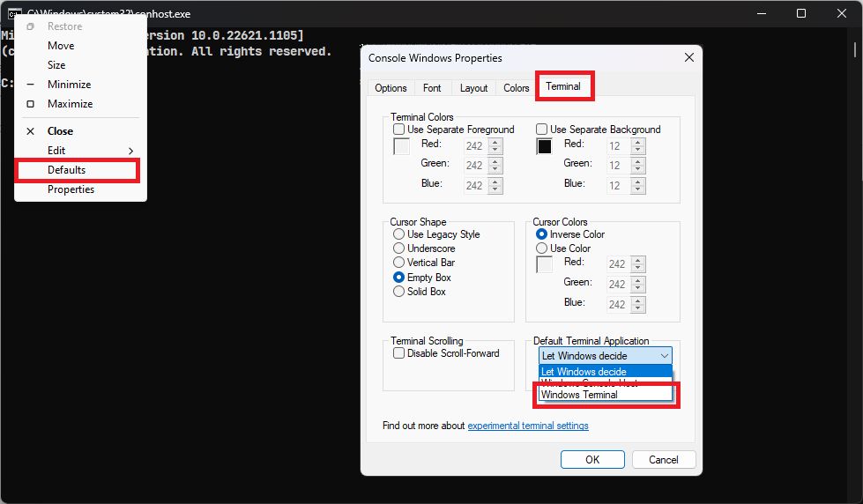Open the conhost system menu icon
Image resolution: width=863 pixels, height=504 pixels.
[x=15, y=13]
